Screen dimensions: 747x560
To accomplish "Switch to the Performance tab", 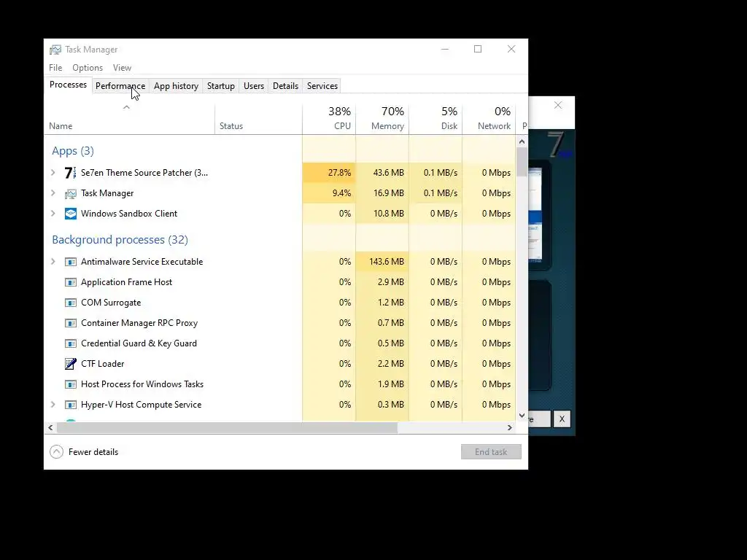I will pos(120,86).
